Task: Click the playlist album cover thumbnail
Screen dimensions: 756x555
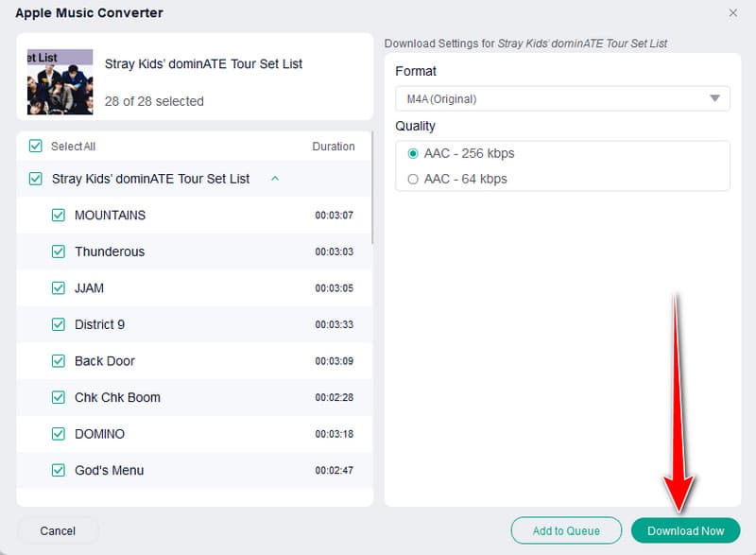Action: [60, 81]
